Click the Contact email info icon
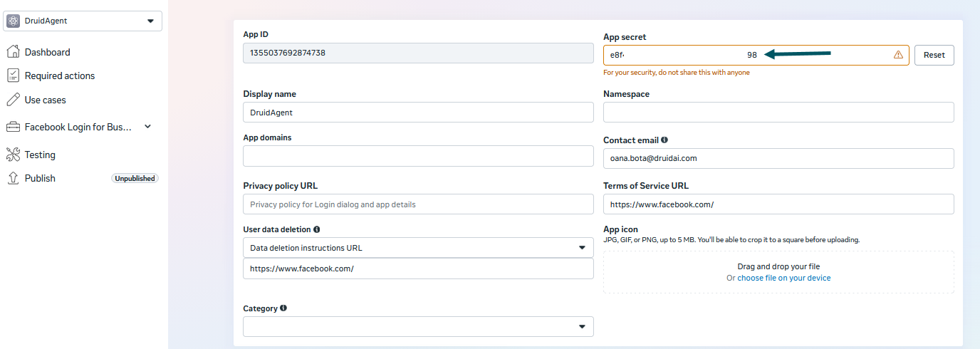 (664, 140)
